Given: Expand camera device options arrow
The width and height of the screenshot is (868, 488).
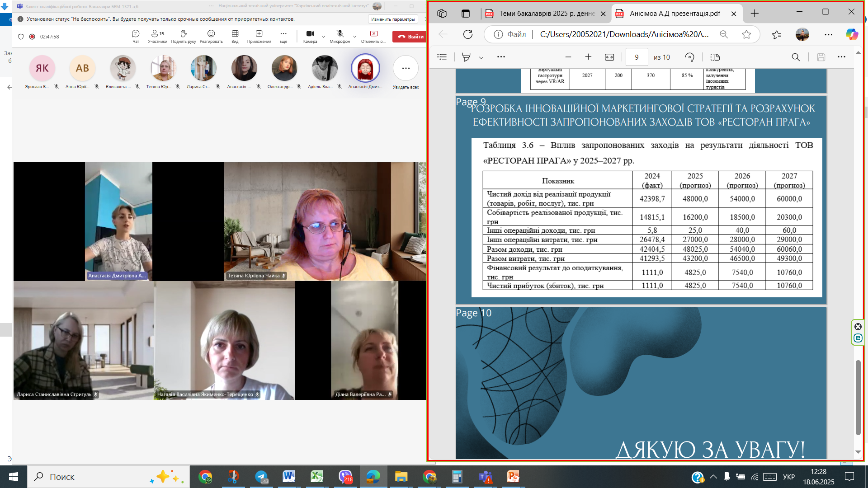Looking at the screenshot, I should point(323,36).
